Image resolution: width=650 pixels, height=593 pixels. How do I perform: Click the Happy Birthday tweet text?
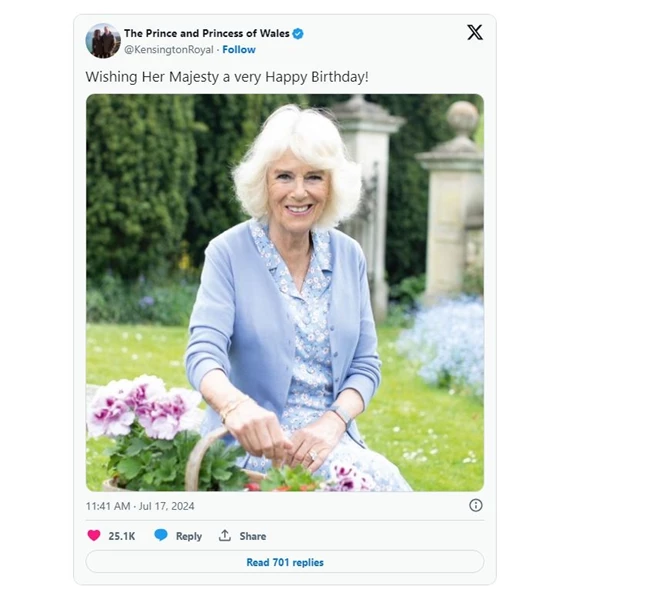[x=227, y=77]
